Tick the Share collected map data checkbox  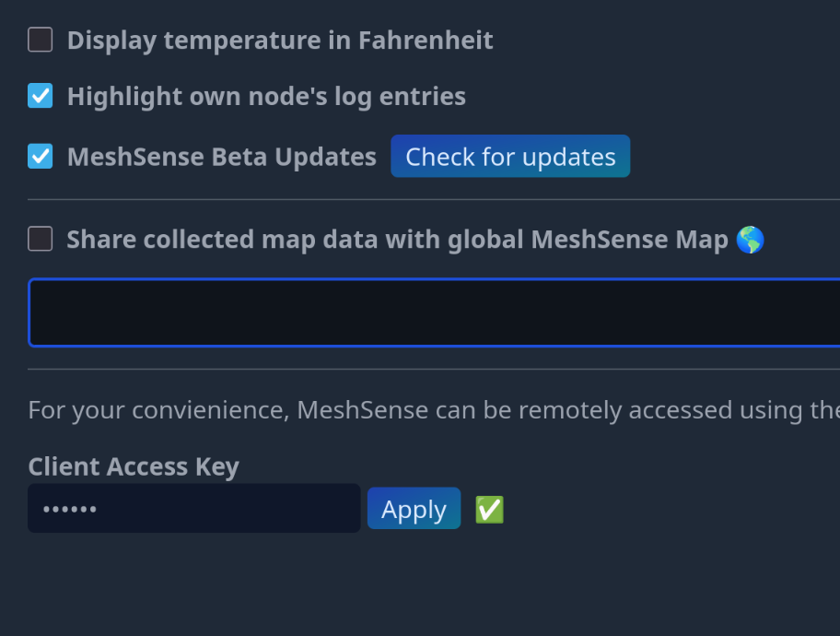coord(41,240)
